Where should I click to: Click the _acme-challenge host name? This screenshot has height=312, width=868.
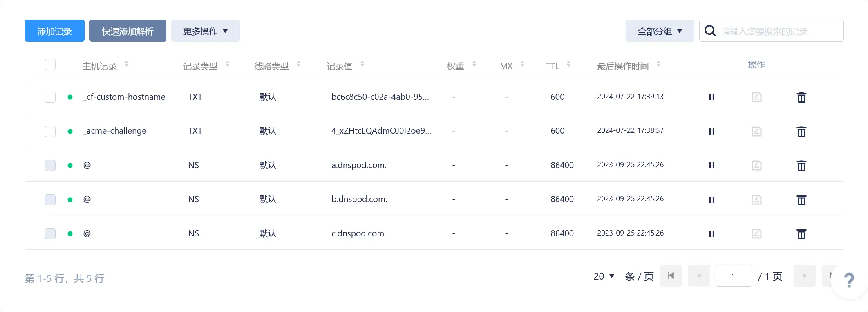(115, 131)
